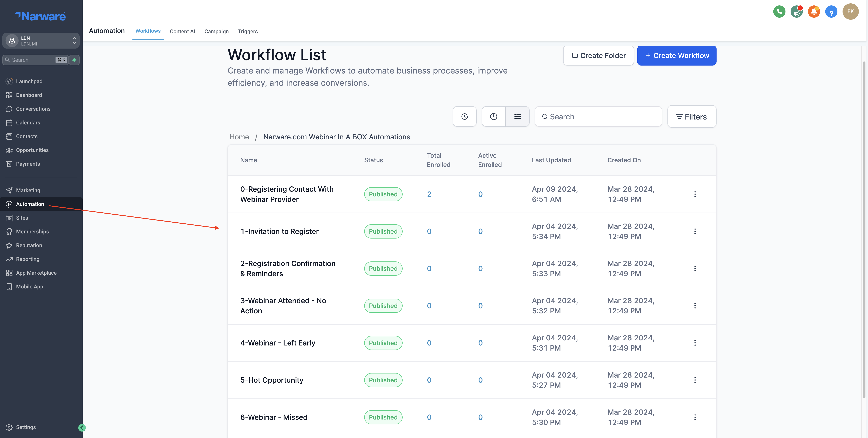This screenshot has width=868, height=438.
Task: Open the 1-Invitation to Register workflow
Action: (279, 231)
